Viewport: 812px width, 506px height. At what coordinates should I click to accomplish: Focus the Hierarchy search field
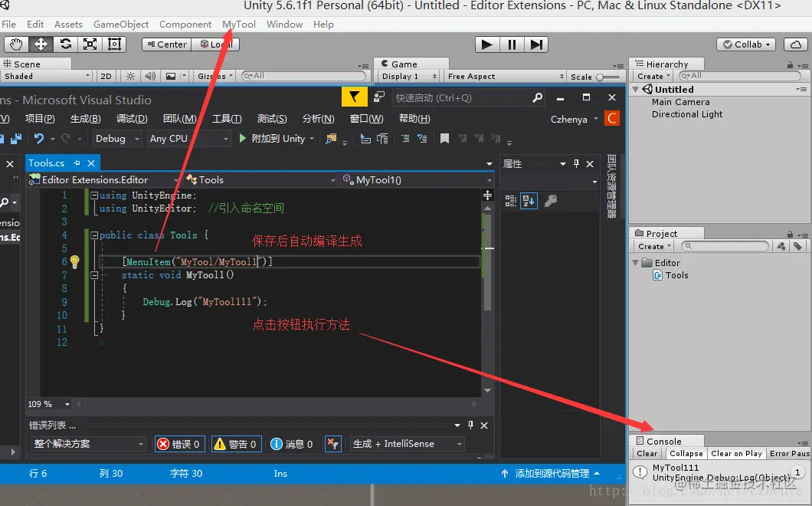[739, 76]
